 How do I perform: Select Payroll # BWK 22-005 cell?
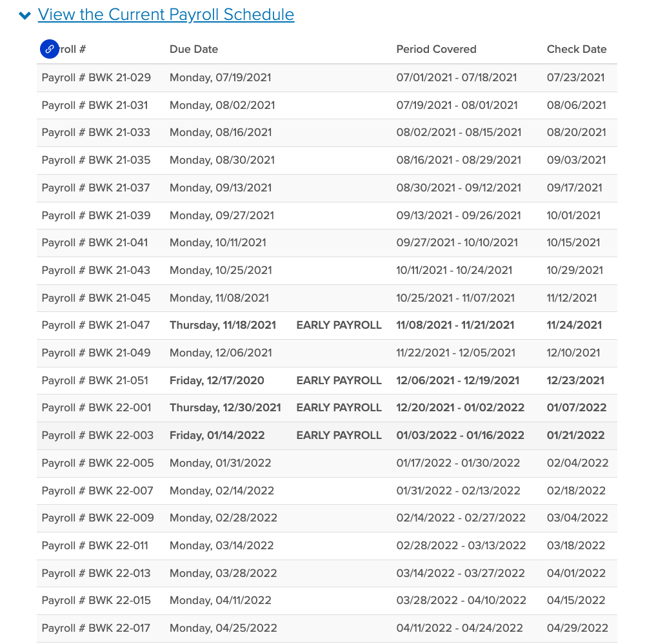(98, 463)
